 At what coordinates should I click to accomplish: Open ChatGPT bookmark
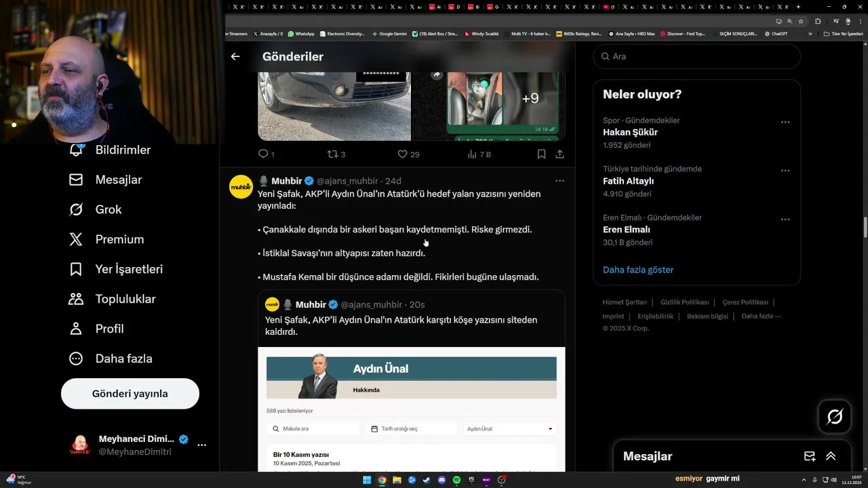(x=776, y=33)
